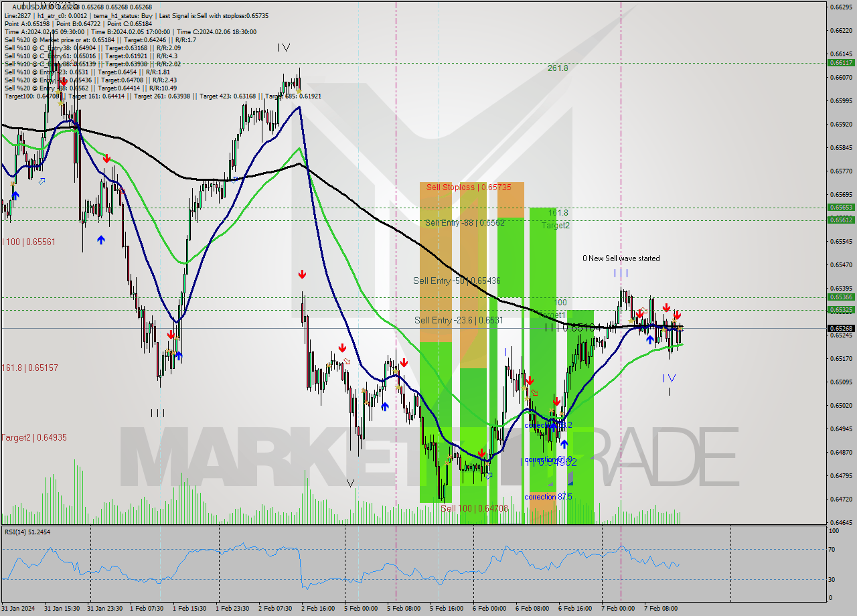Click the 'Sell %10 @ C_Entry61' info line
Viewport: 857px width, 616px height.
tap(91, 56)
